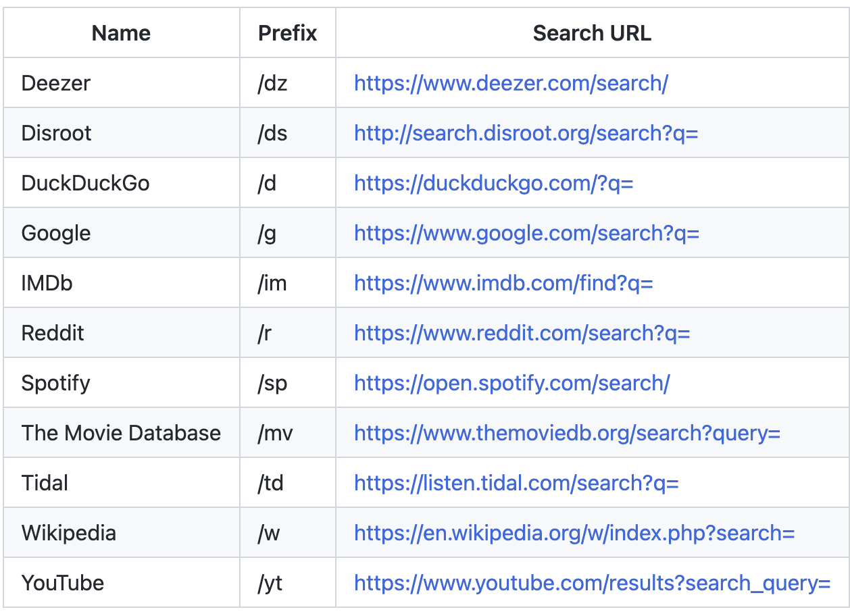Click The Movie Database name cell
This screenshot has height=616, width=850.
tap(121, 433)
